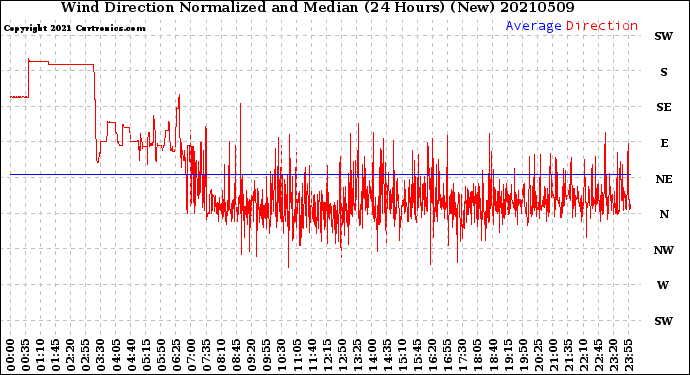Viewport: 690px width, 375px height.
Task: Click the 21:35 time axis label
Action: 568,355
